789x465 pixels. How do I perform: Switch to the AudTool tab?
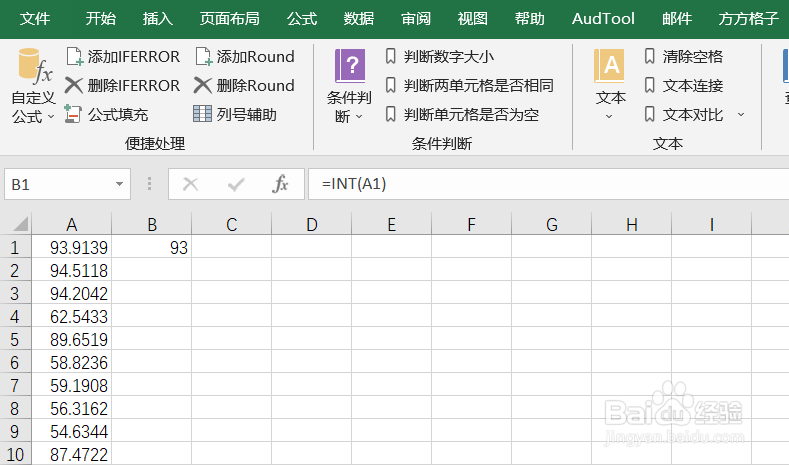(603, 19)
